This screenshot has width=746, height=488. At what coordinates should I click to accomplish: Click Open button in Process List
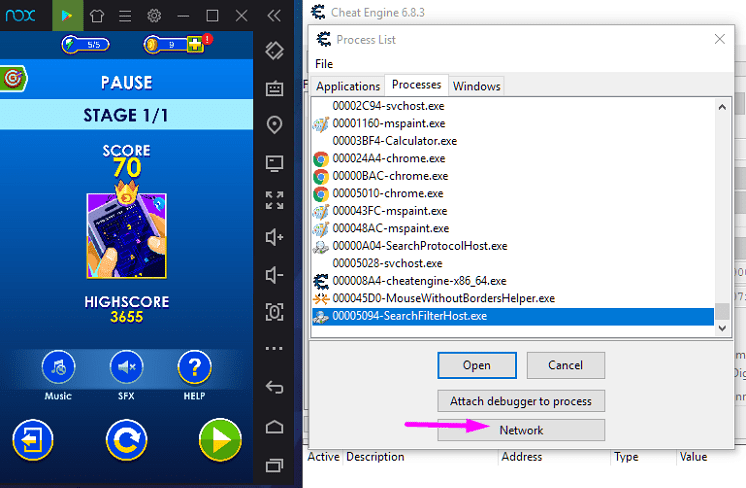(477, 365)
